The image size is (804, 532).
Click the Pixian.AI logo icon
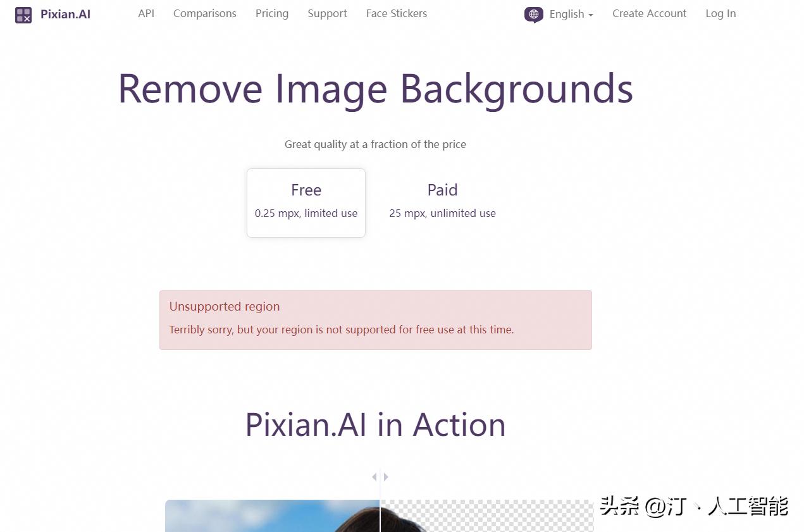point(23,15)
